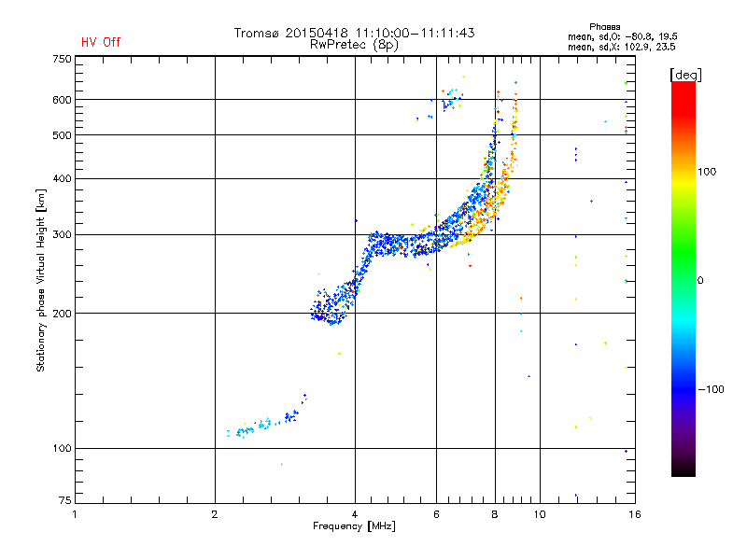747x560 pixels.
Task: Click the Phases header text
Action: [604, 27]
